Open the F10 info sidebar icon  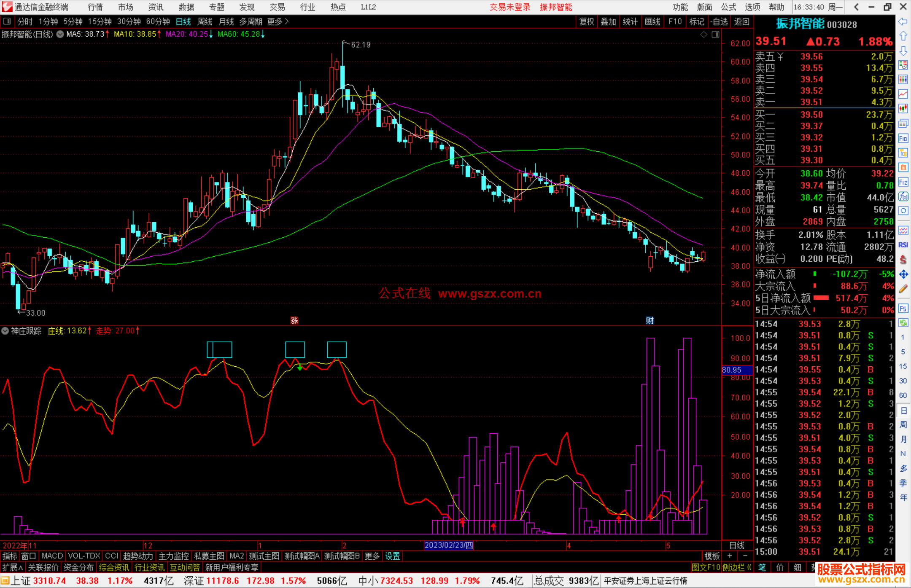click(x=903, y=138)
